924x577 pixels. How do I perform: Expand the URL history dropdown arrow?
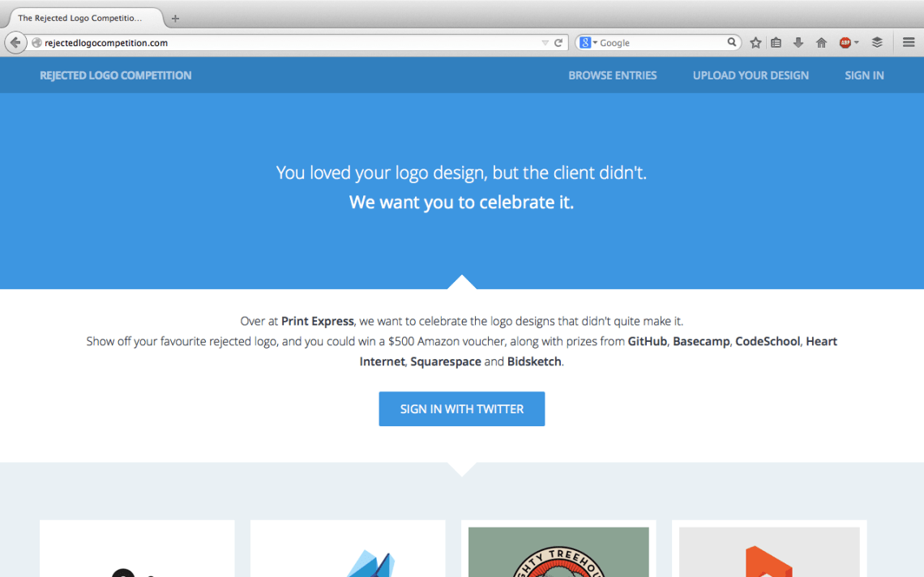click(x=545, y=43)
